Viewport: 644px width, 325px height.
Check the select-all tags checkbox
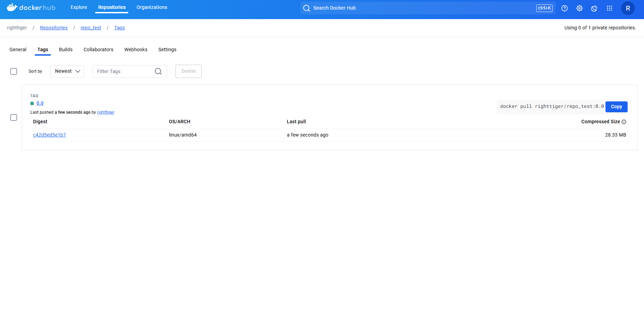[x=14, y=71]
